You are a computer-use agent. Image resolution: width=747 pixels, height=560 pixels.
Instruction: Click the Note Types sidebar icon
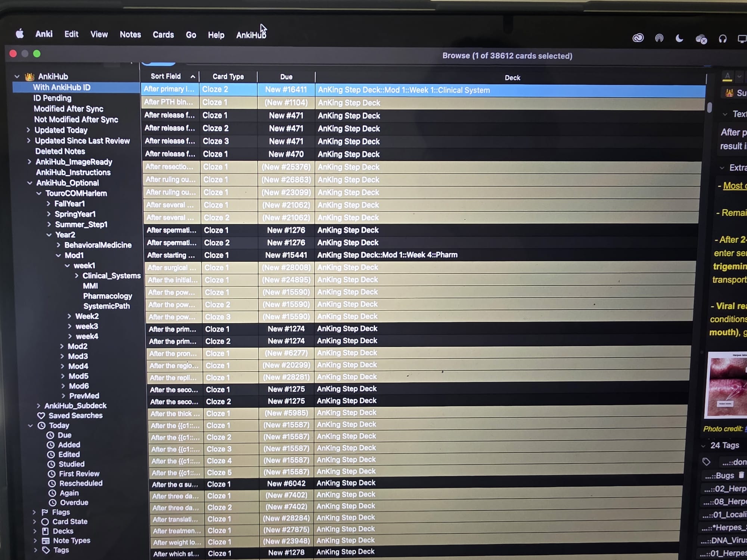46,541
